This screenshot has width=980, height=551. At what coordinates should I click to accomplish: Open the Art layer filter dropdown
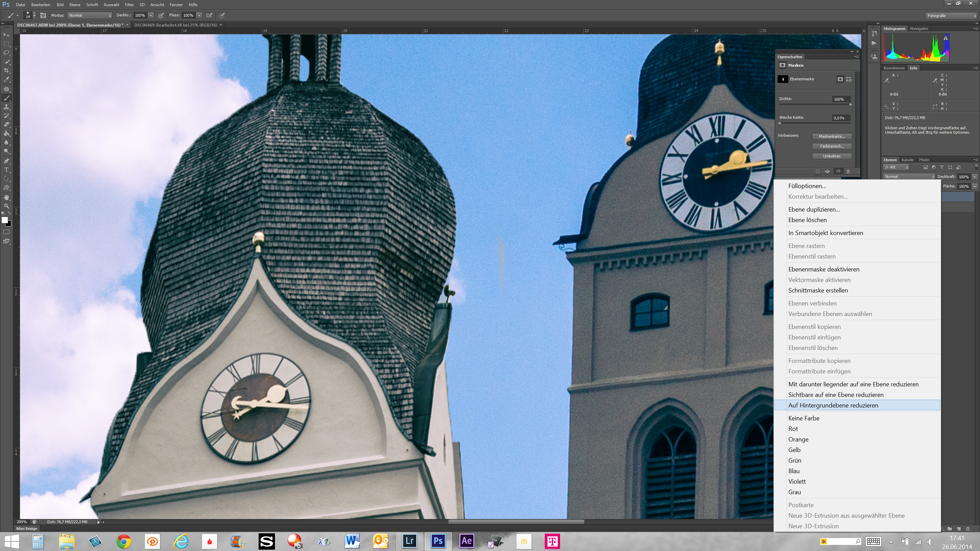coord(896,167)
